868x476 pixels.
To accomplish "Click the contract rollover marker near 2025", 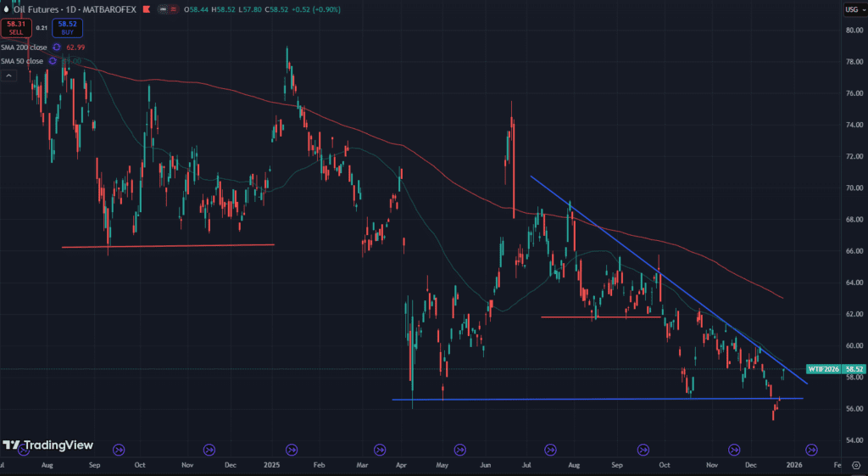I will tap(292, 449).
